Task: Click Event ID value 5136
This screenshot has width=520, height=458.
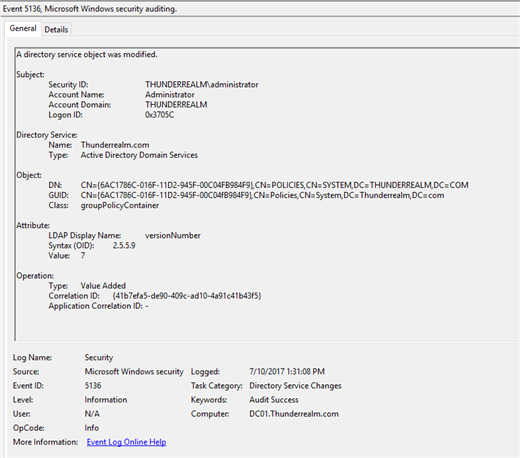Action: 93,386
